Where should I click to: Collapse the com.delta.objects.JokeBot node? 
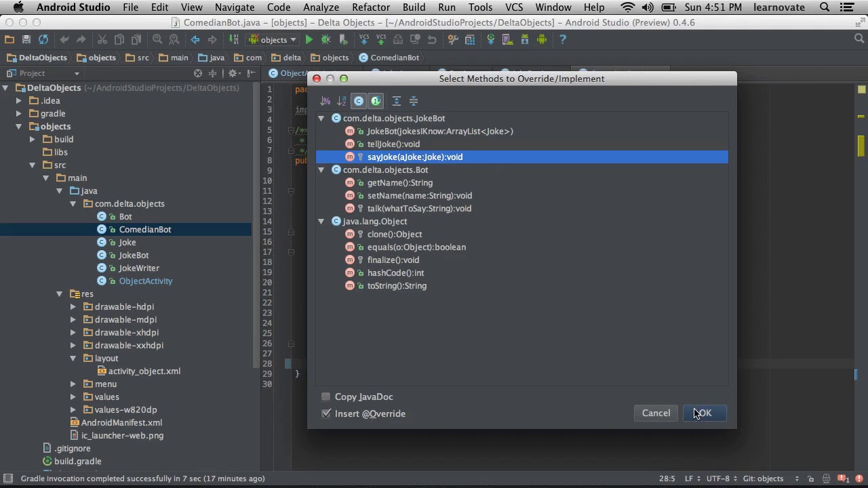[x=322, y=119]
